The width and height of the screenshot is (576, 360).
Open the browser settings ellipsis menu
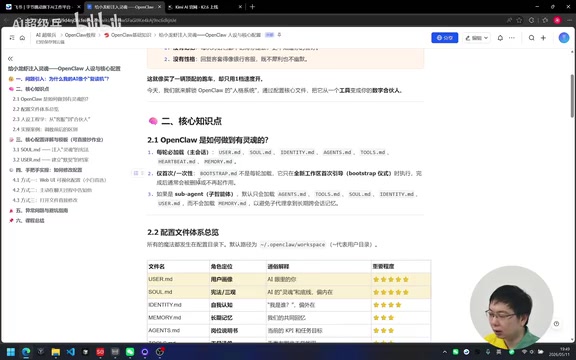pyautogui.click(x=569, y=20)
